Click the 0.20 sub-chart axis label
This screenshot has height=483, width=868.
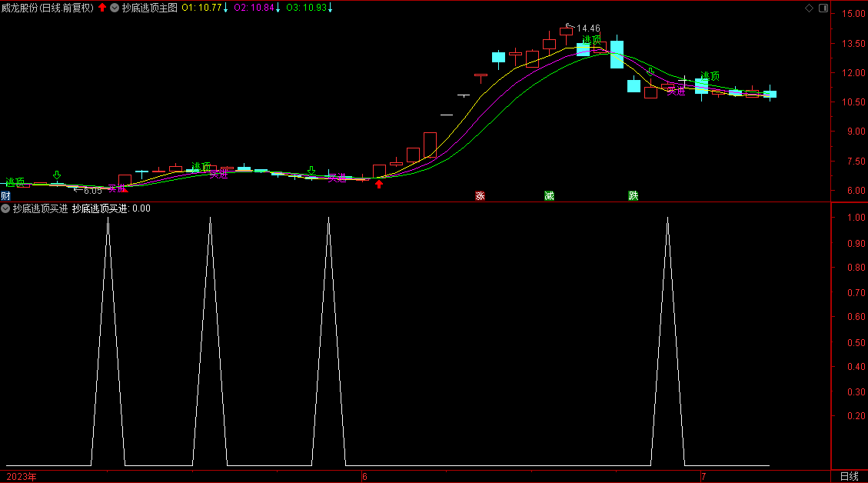[856, 416]
